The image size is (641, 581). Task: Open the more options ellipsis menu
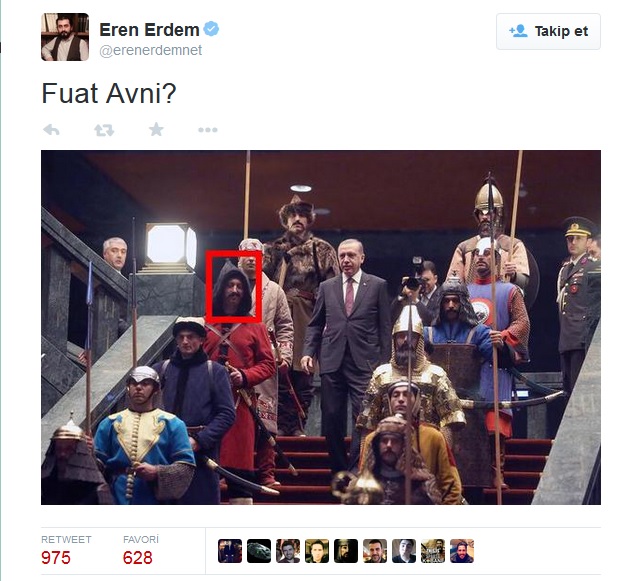[x=208, y=130]
